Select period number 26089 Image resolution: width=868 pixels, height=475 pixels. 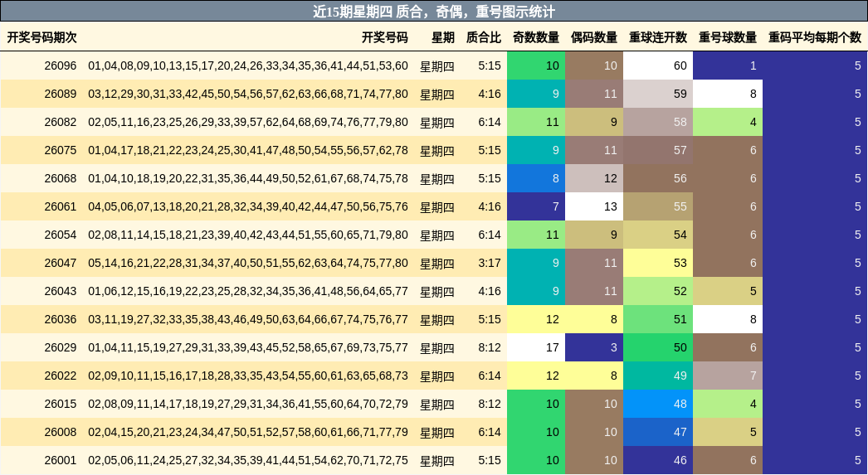pos(61,94)
